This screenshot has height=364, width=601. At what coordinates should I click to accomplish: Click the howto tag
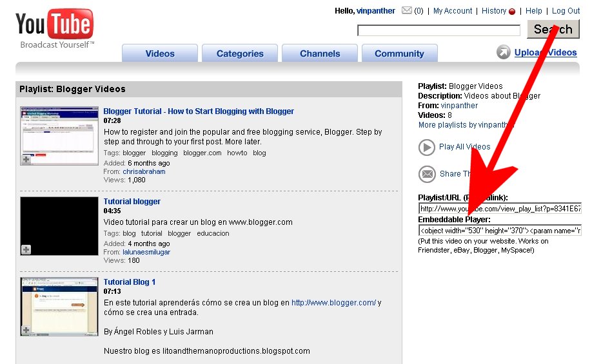coord(237,153)
